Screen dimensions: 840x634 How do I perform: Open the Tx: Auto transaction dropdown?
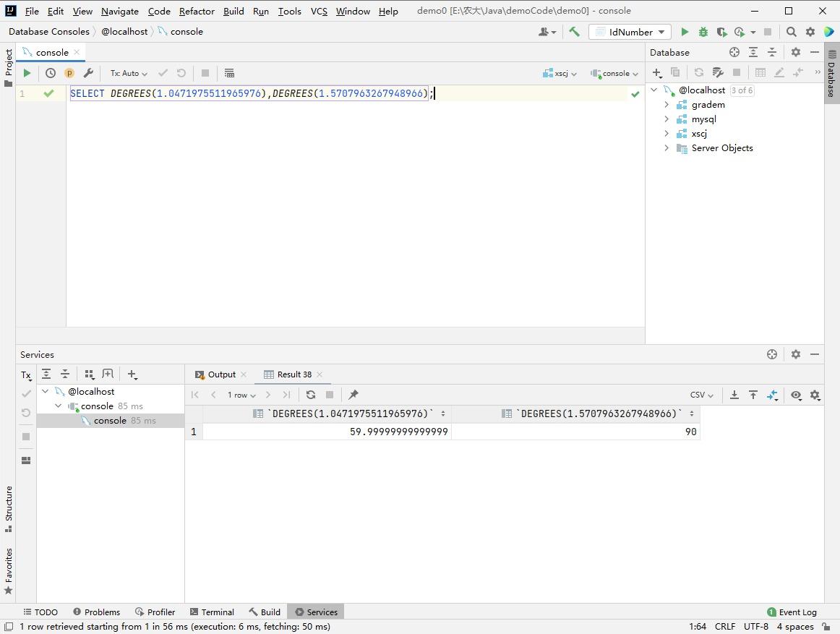(x=129, y=73)
